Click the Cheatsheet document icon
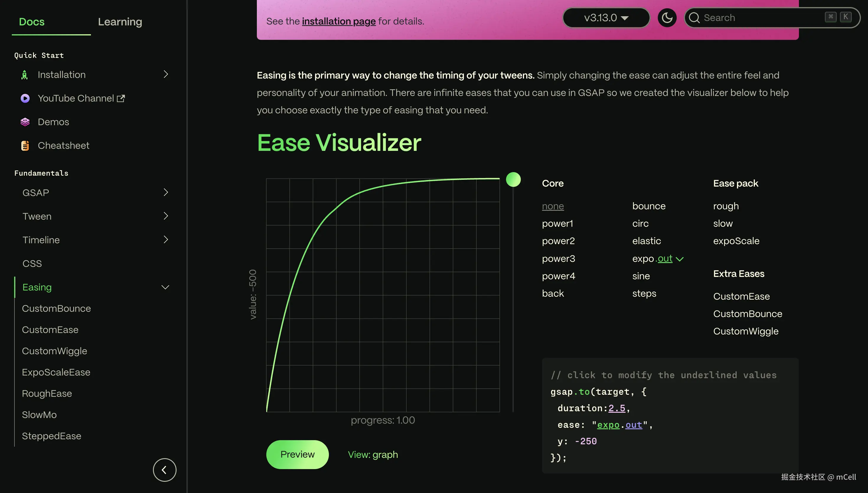Image resolution: width=868 pixels, height=493 pixels. point(25,146)
